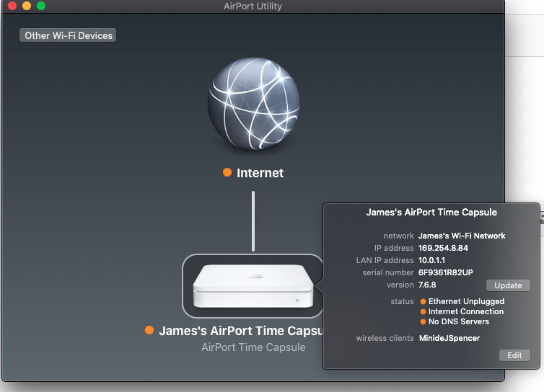
Task: Click orange dot beside Internet Connection status
Action: pos(423,311)
